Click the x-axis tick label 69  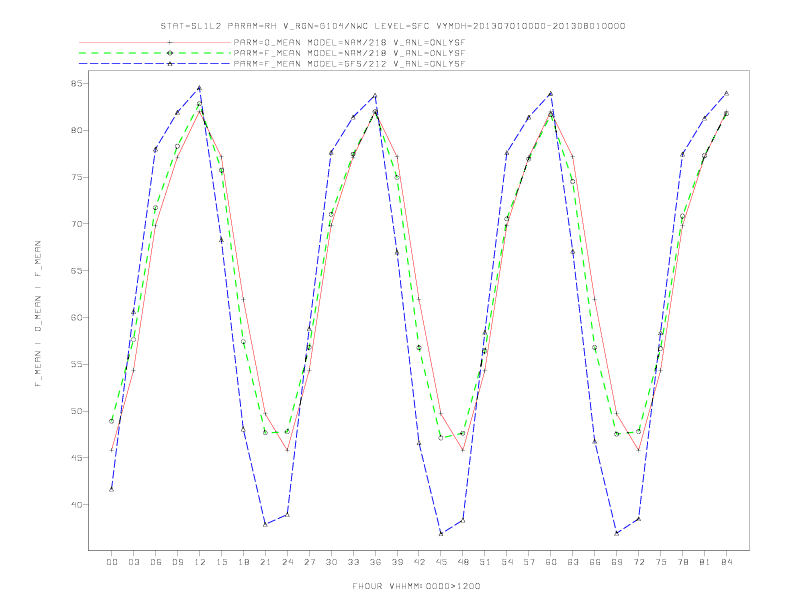[617, 562]
